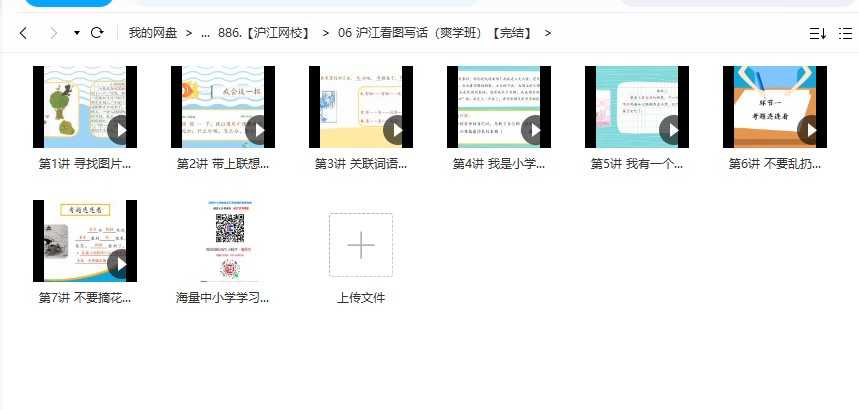Screen dimensions: 859x410
Task: Play the 第6讲 不要乱扔 video
Action: [x=809, y=130]
